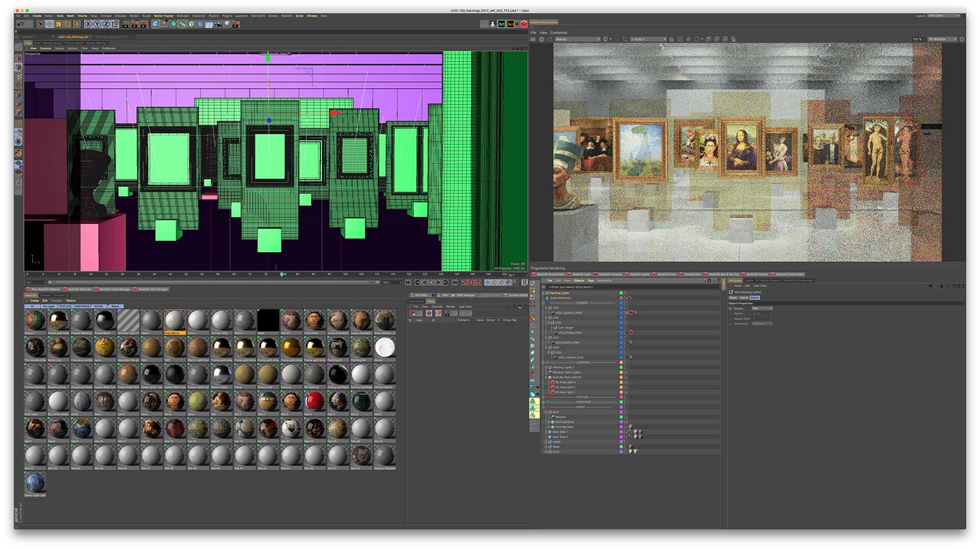Select the Rotate tool icon
Screen dimensions: 980x549
pyautogui.click(x=67, y=25)
